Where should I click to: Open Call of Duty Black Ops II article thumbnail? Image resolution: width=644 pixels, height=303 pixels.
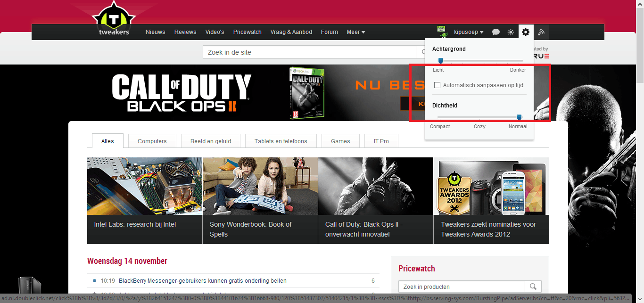point(376,201)
